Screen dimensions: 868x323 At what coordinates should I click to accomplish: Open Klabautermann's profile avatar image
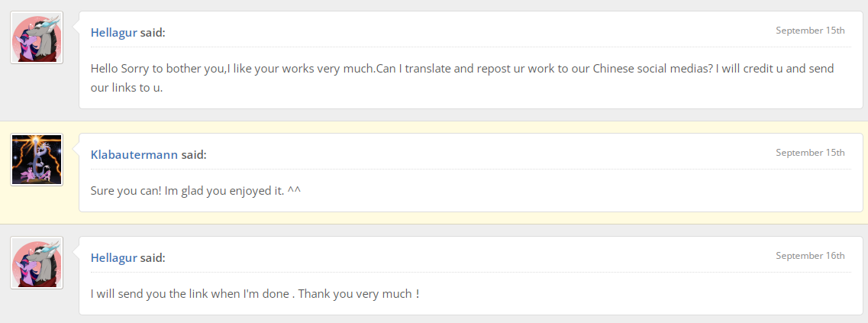coord(37,160)
